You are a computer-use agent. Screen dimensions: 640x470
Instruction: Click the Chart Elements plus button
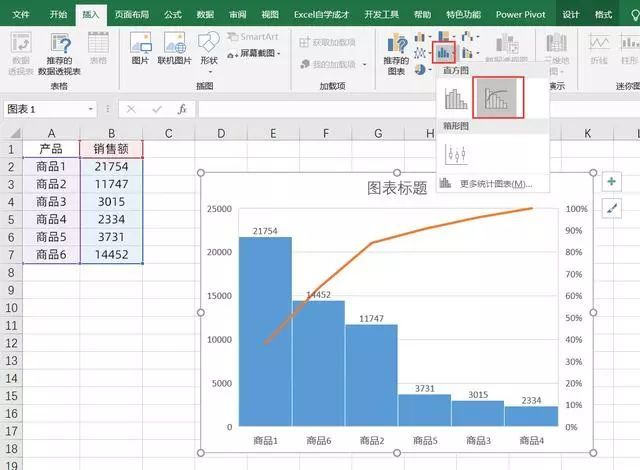[611, 181]
